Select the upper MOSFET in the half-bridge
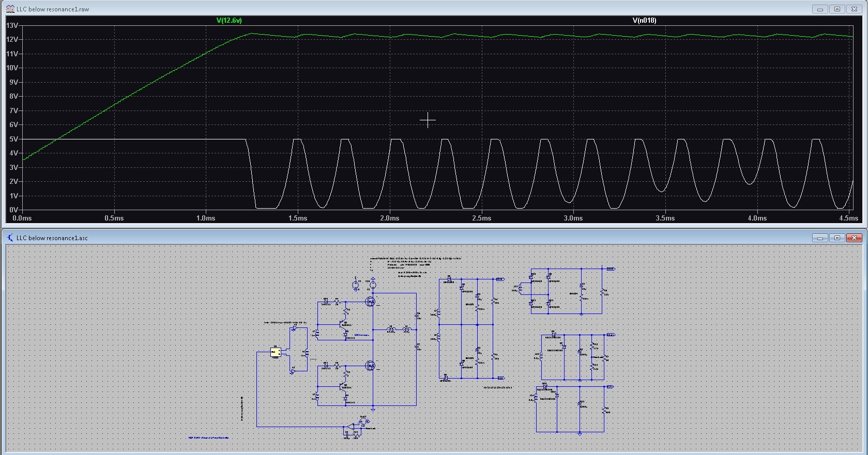Screen dimensions: 868x455 coord(371,301)
